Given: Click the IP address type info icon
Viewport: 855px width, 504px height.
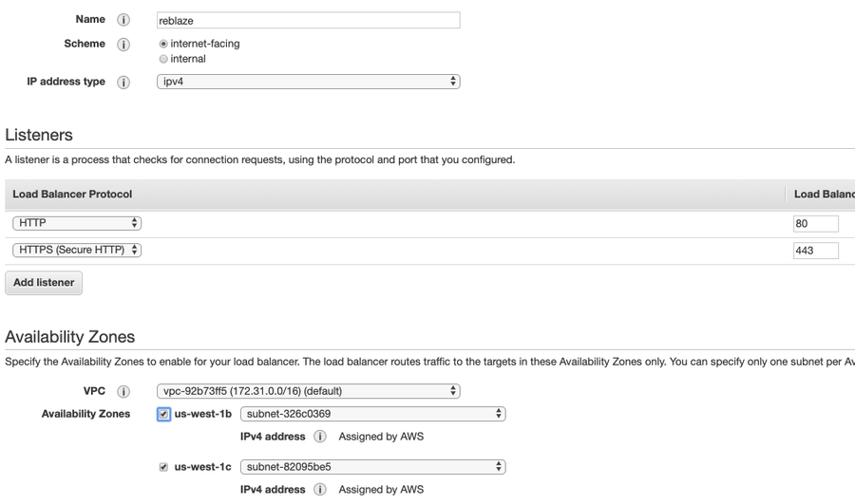Looking at the screenshot, I should pyautogui.click(x=123, y=83).
